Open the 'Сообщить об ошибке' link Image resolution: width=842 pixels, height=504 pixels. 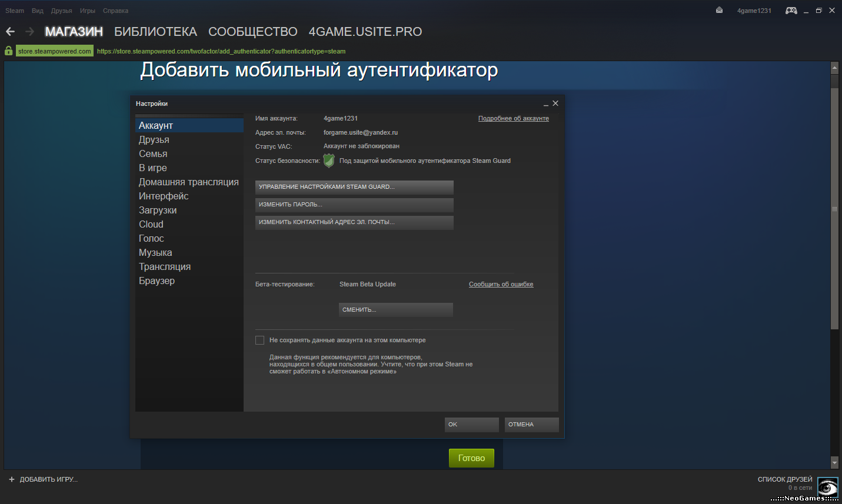pyautogui.click(x=501, y=284)
